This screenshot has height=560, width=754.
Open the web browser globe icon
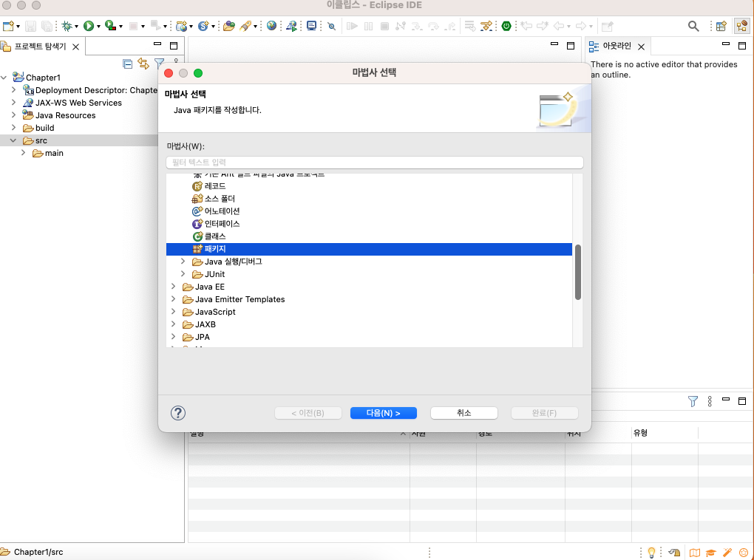point(272,26)
